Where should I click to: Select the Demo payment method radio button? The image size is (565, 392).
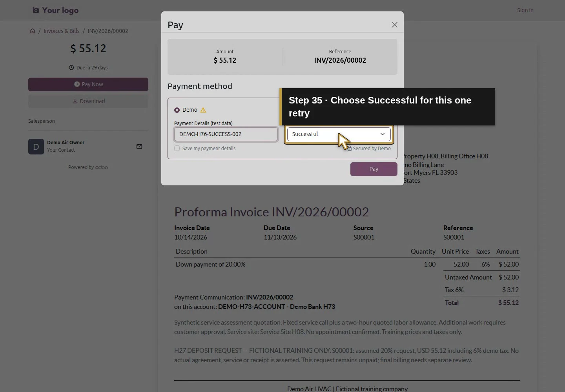point(177,110)
